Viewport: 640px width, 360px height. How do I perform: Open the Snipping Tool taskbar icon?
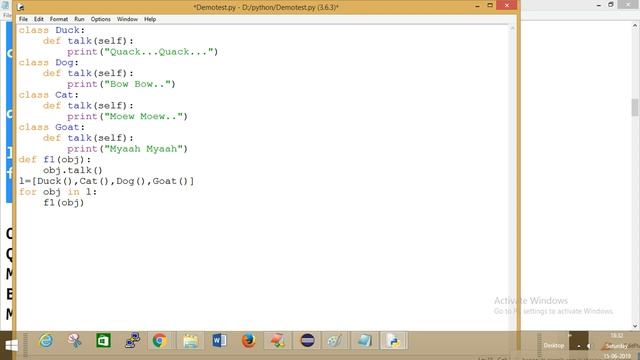click(x=75, y=341)
